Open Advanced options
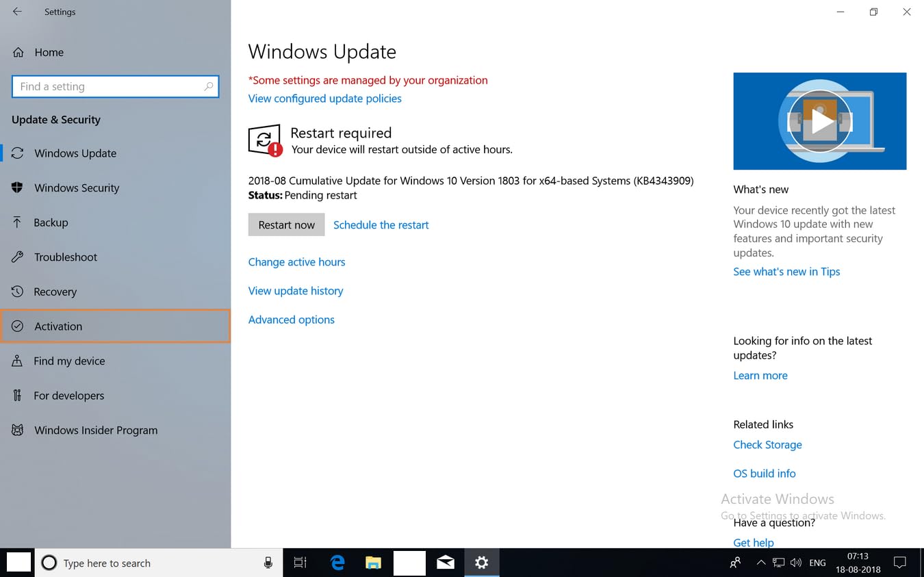This screenshot has height=577, width=924. click(291, 320)
